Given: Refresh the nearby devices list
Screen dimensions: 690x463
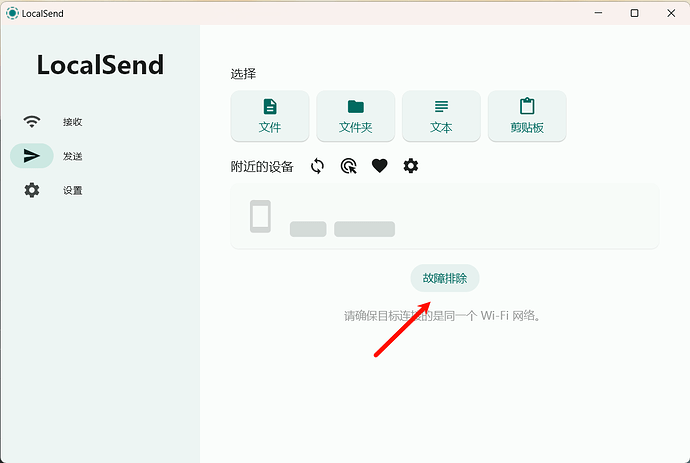Looking at the screenshot, I should (317, 166).
